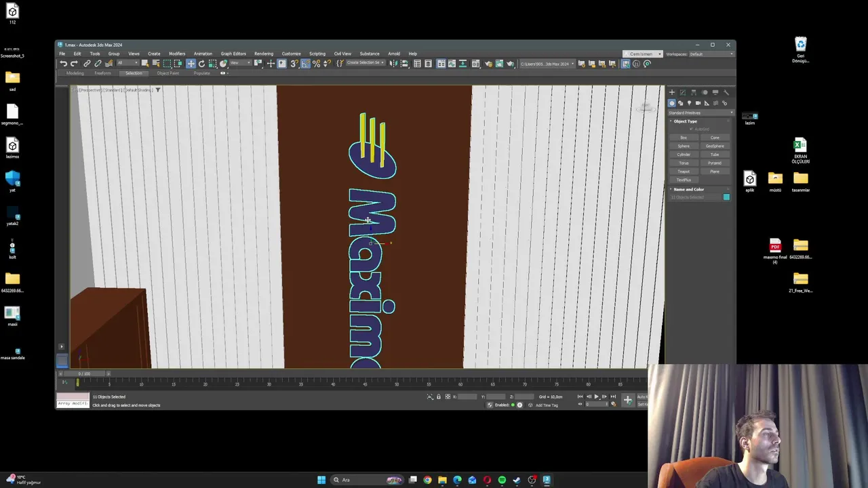This screenshot has height=488, width=868.
Task: Open the Scripting menu
Action: point(317,54)
